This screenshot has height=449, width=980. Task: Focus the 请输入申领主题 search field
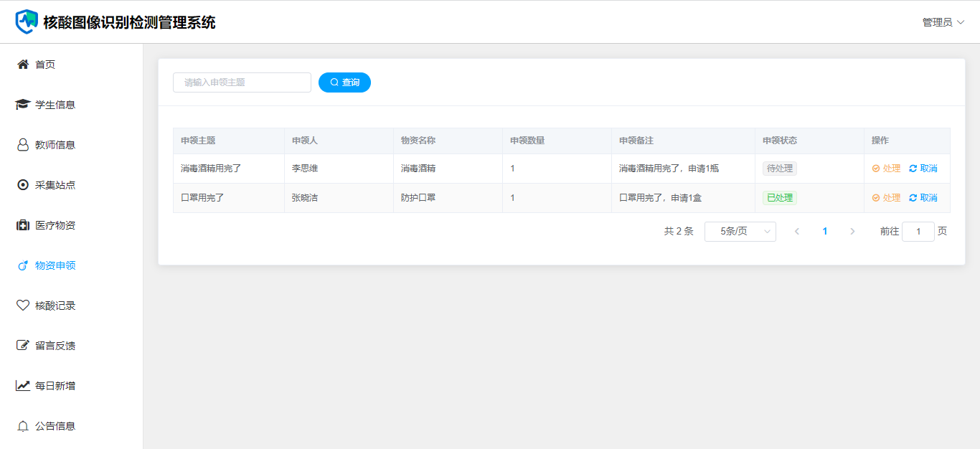242,82
